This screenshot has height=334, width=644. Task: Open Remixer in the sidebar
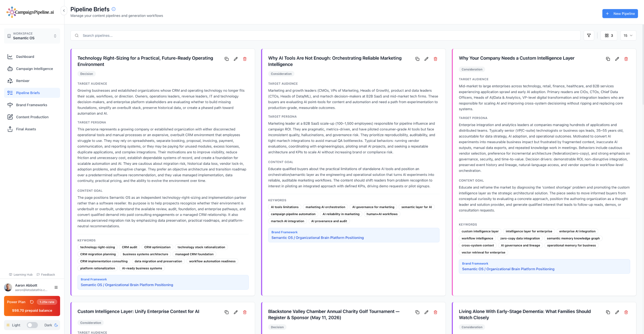pos(32,81)
